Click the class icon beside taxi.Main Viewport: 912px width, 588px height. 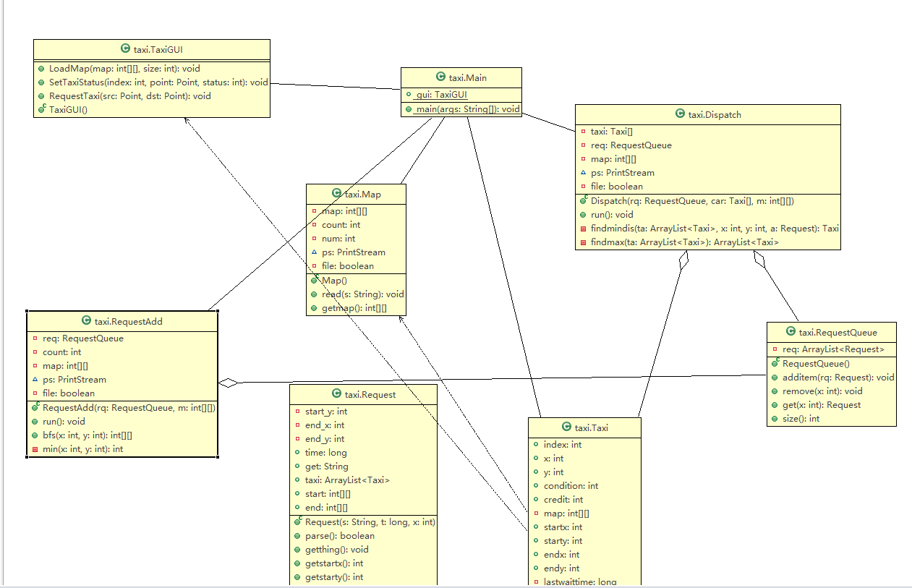tap(440, 77)
